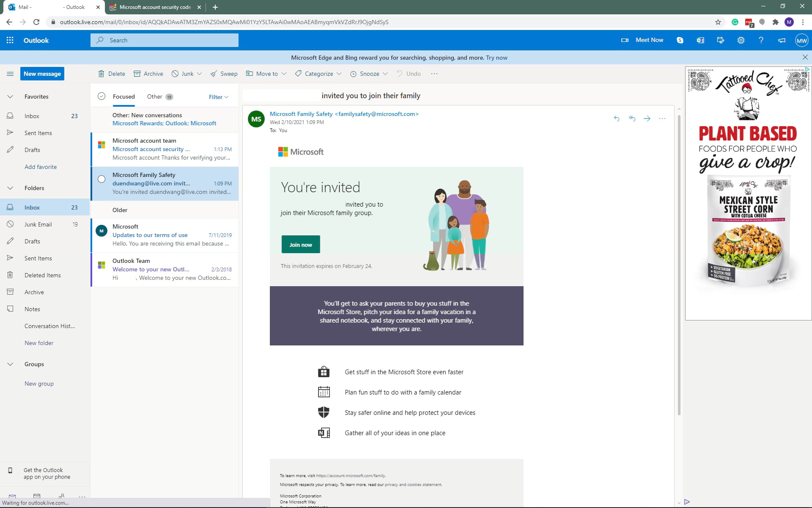Image resolution: width=812 pixels, height=508 pixels.
Task: Forward this email using arrow icon
Action: pos(647,119)
